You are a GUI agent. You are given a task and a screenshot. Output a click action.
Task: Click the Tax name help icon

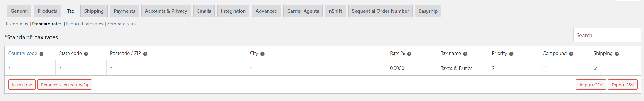[465, 54]
